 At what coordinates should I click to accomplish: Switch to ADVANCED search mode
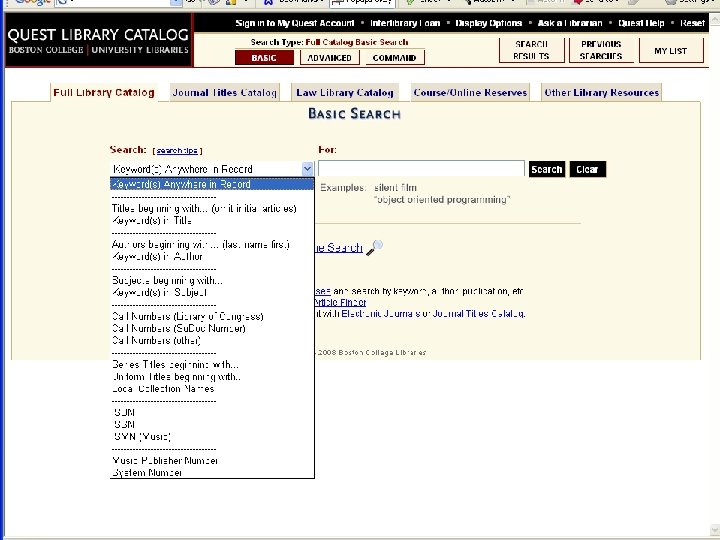click(x=329, y=58)
